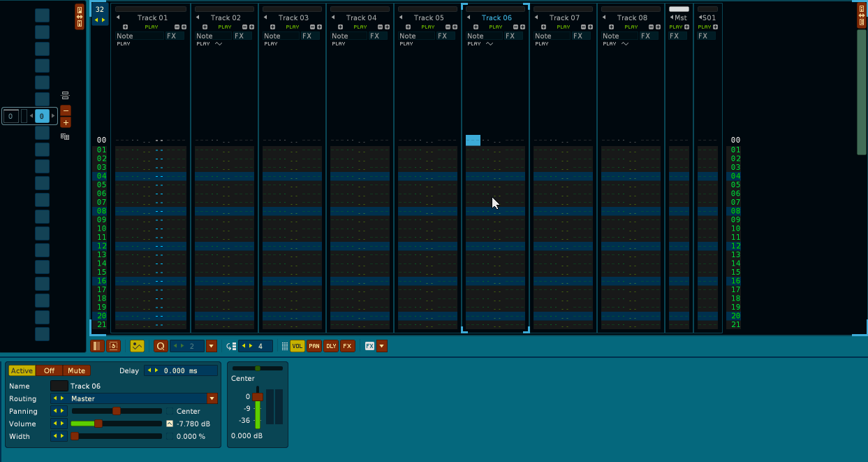Select the Mst master track header
This screenshot has width=868, height=462.
(679, 17)
